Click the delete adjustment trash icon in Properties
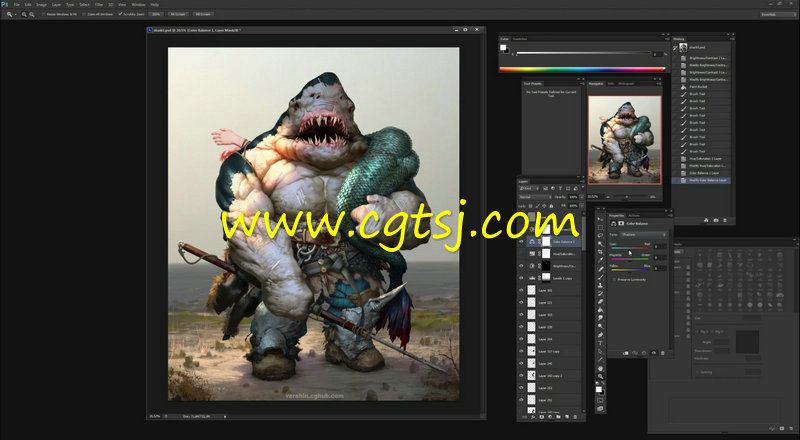The height and width of the screenshot is (440, 800). pos(663,353)
